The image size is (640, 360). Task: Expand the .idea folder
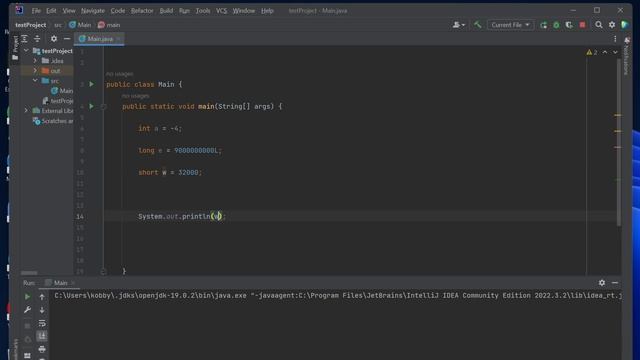tap(35, 61)
